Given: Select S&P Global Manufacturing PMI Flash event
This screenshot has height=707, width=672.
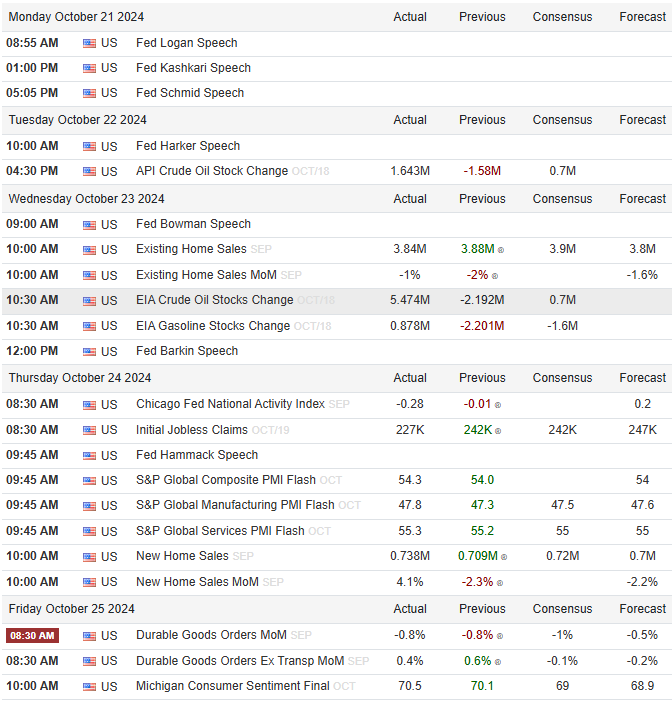Looking at the screenshot, I should [235, 505].
